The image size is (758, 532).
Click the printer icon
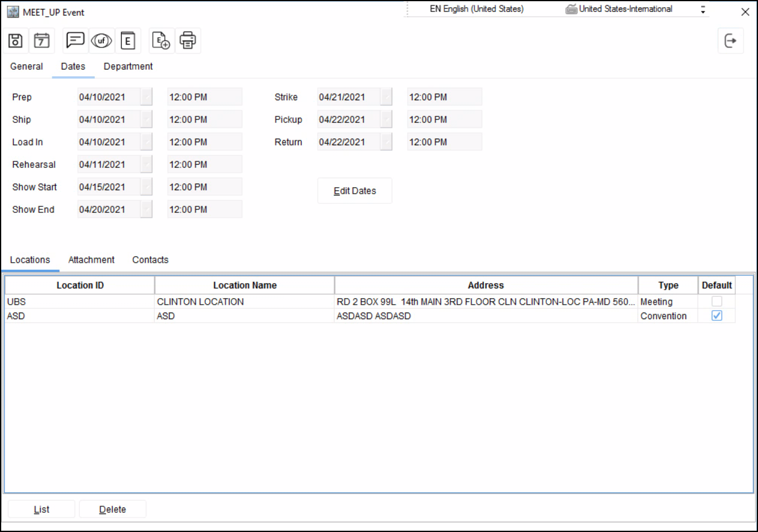coord(188,41)
